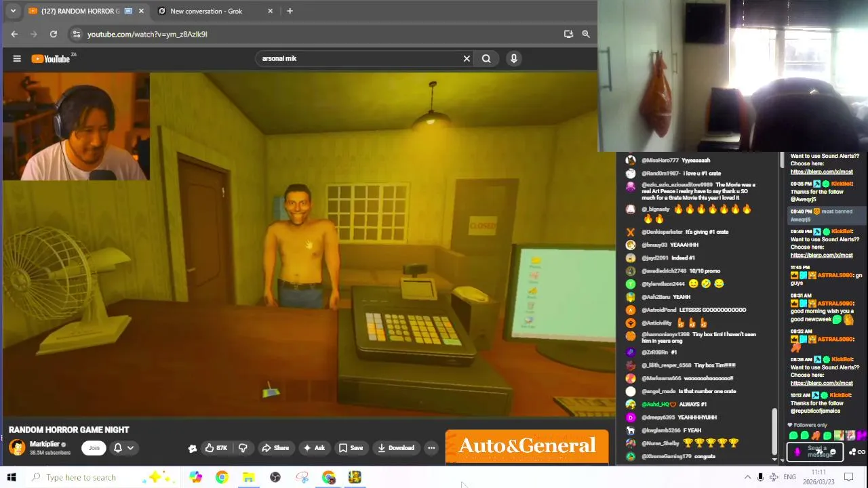Click the youtube.com address bar URL

(147, 34)
